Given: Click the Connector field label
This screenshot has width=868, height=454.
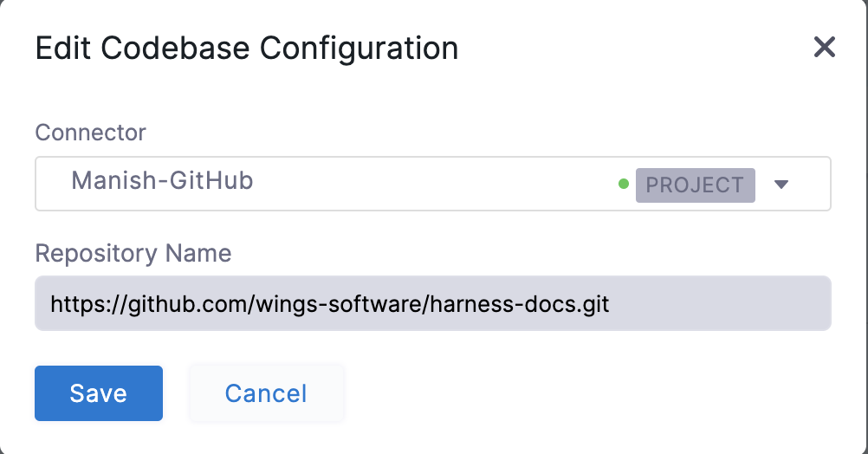Looking at the screenshot, I should pyautogui.click(x=90, y=133).
